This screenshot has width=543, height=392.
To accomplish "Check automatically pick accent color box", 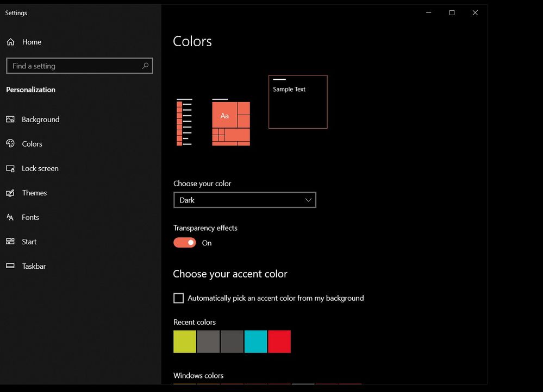I will point(178,298).
